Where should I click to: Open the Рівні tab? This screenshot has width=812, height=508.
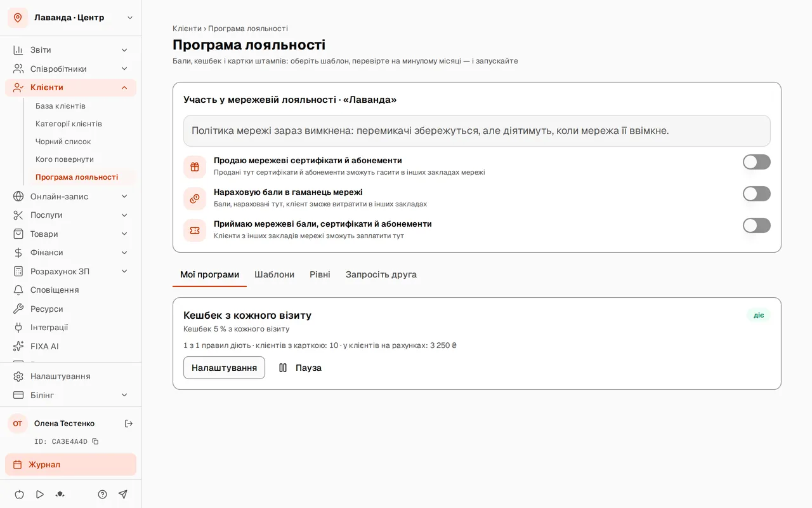320,274
